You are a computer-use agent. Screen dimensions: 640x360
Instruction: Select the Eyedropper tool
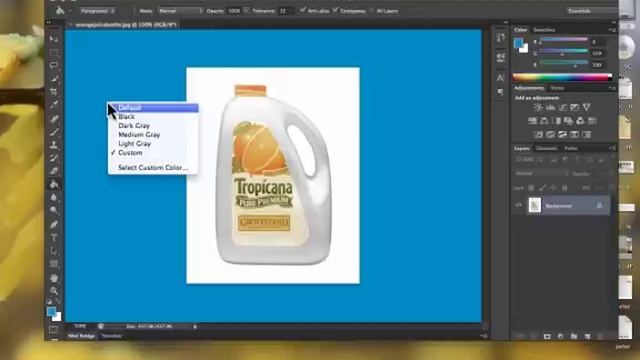pos(53,105)
